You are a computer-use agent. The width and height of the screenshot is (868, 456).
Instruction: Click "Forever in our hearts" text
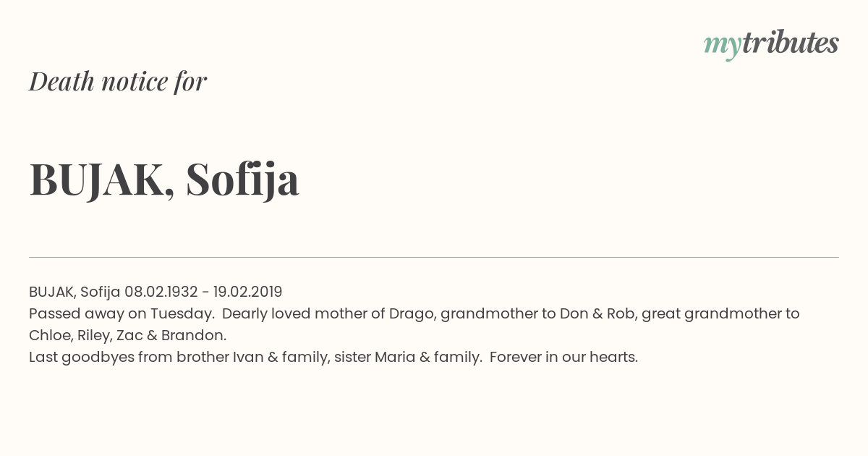[x=562, y=357]
